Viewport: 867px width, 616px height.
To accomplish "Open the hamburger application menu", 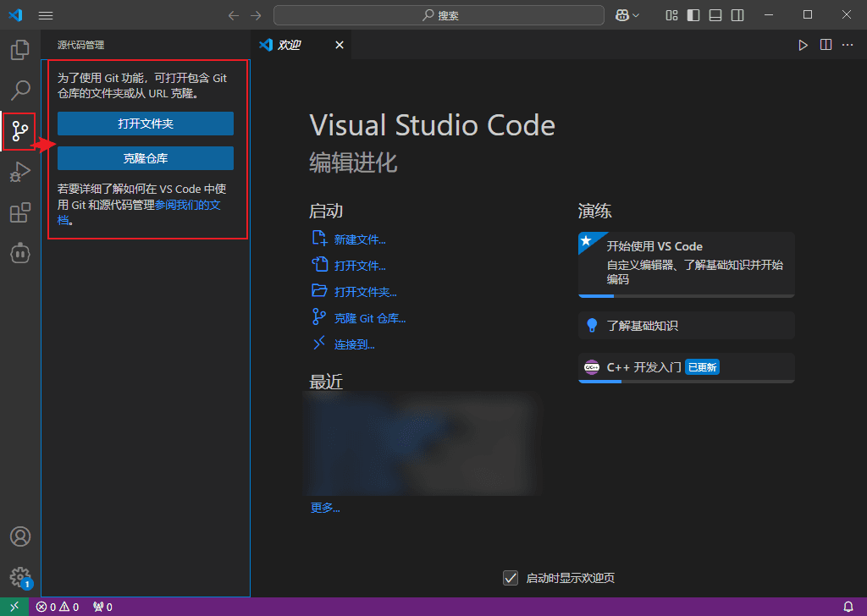I will (x=46, y=15).
